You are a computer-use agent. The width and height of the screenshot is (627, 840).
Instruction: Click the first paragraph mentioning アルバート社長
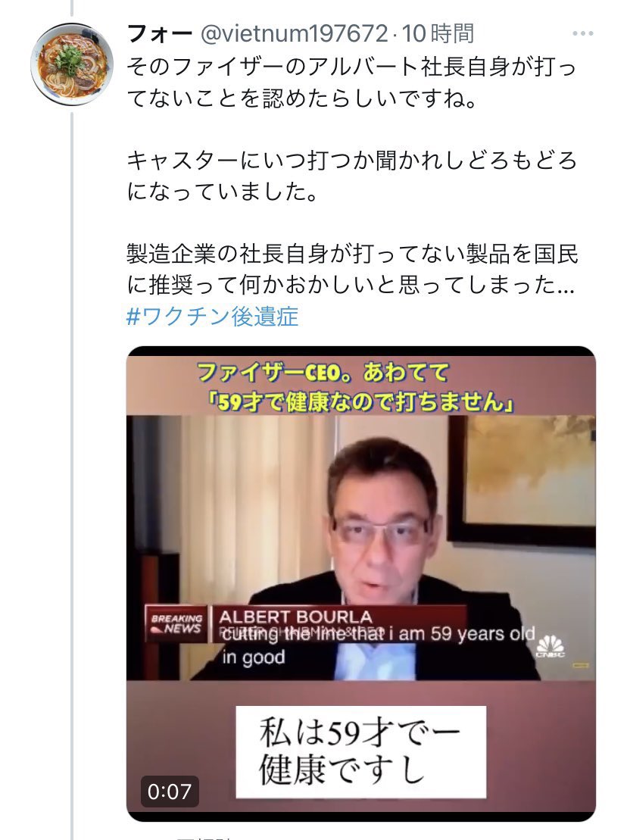pos(351,83)
